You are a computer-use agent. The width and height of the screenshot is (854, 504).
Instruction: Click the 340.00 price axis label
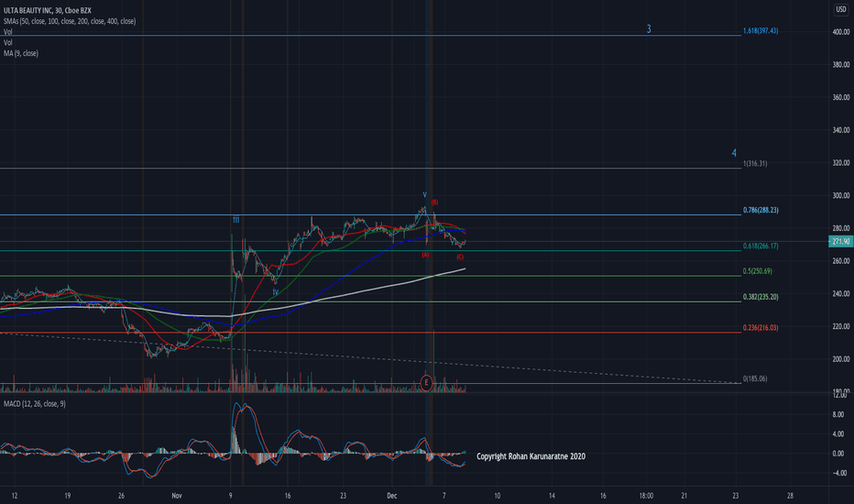coord(841,130)
